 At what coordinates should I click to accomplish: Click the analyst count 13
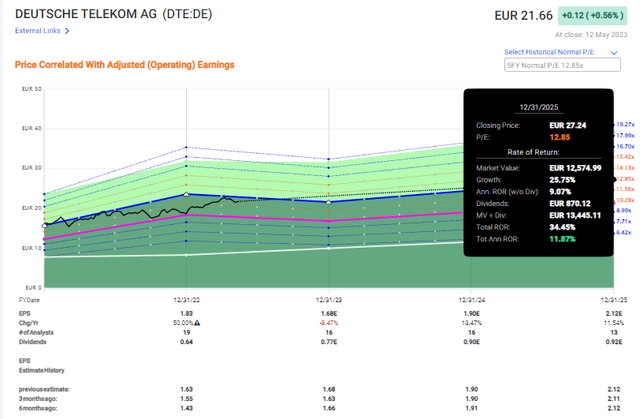(x=614, y=332)
